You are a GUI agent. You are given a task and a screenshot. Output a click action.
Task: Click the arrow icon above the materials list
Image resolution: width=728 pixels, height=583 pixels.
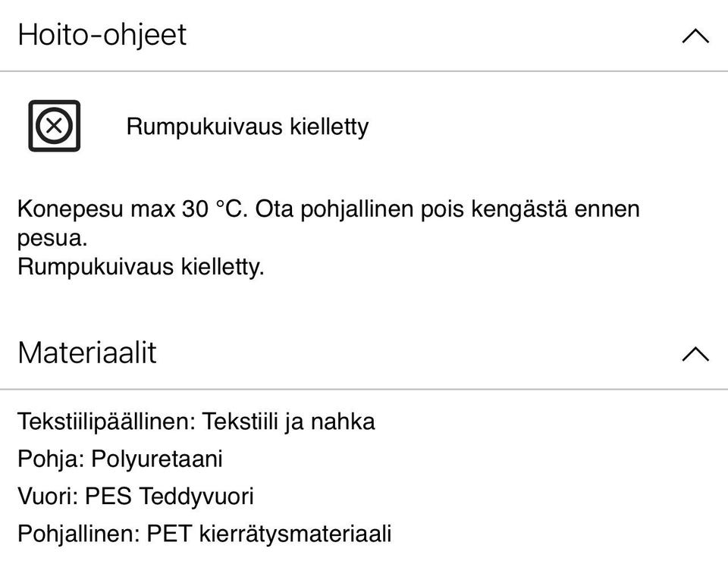point(693,354)
